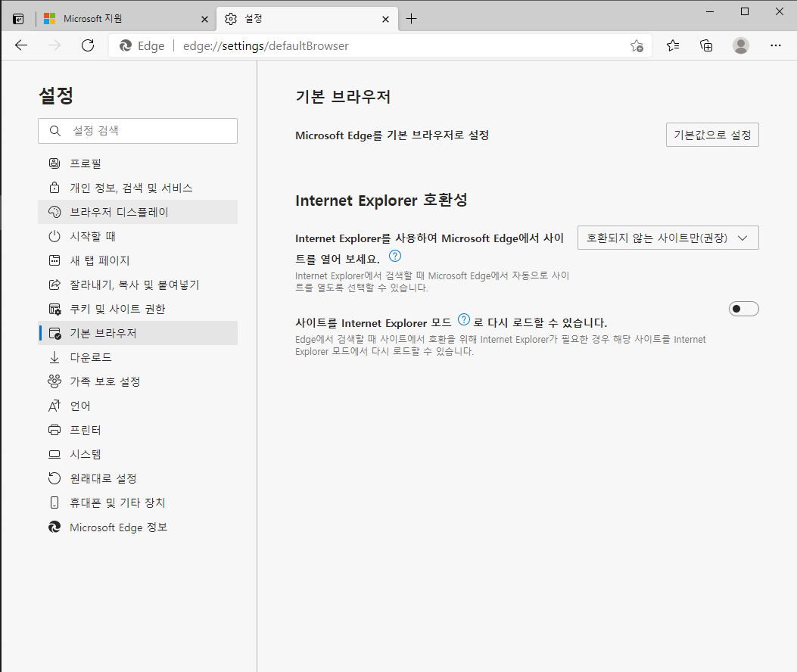Image resolution: width=797 pixels, height=672 pixels.
Task: Click the 프로필 sidebar icon
Action: tap(54, 163)
